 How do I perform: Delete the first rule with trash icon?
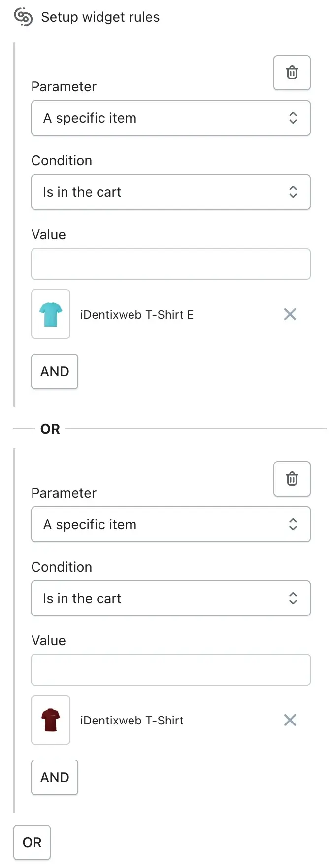click(292, 73)
